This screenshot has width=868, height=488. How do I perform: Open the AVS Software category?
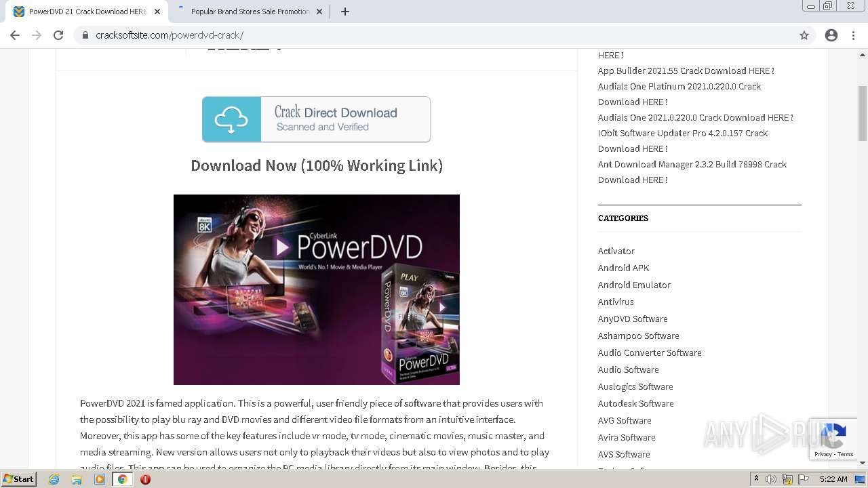point(624,454)
